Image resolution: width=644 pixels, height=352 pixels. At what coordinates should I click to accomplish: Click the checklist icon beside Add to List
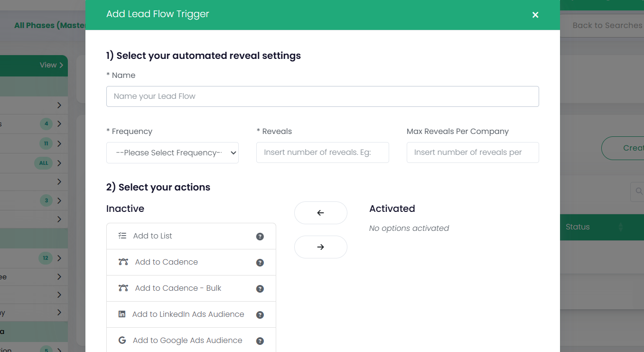tap(122, 236)
